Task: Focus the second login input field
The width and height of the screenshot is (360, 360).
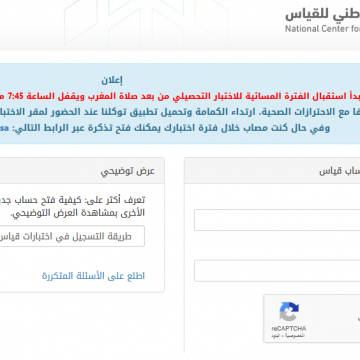Action: (x=277, y=271)
